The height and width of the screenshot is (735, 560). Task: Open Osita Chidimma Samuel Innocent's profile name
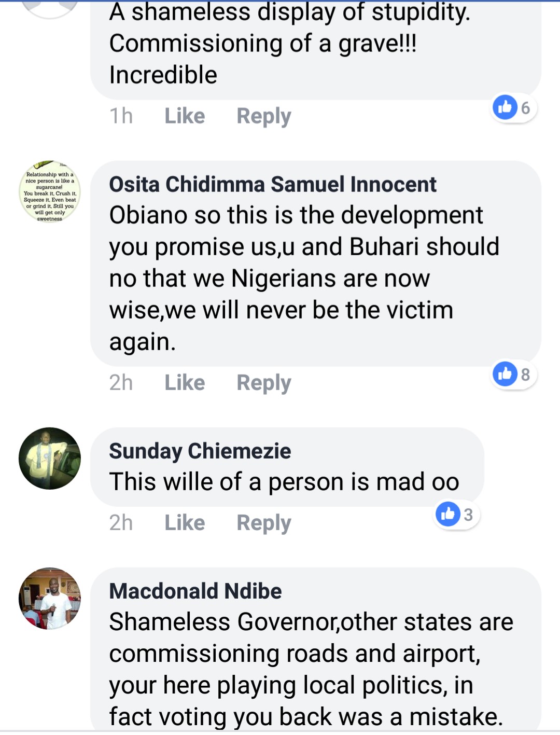pyautogui.click(x=273, y=185)
